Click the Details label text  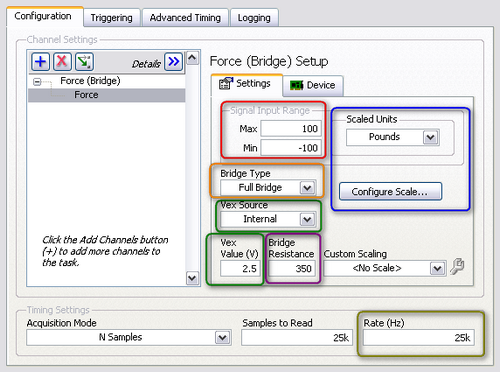(x=146, y=64)
